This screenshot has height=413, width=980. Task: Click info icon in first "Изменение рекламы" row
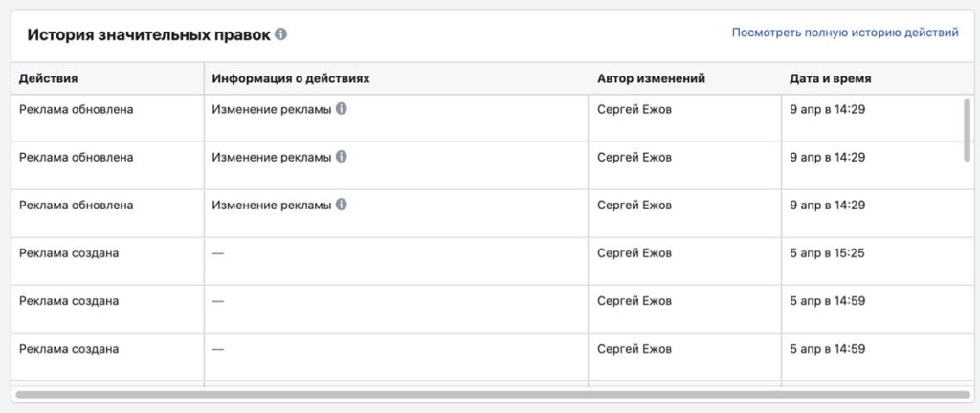[x=342, y=109]
